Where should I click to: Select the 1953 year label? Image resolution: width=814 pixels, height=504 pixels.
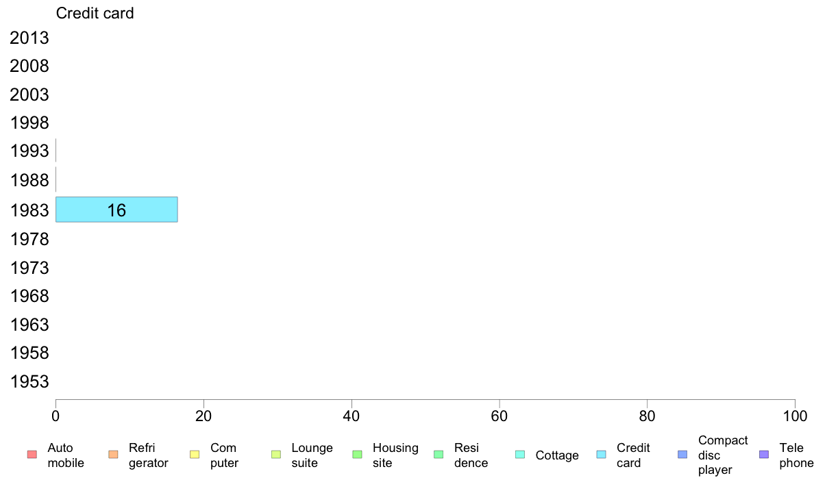(29, 381)
